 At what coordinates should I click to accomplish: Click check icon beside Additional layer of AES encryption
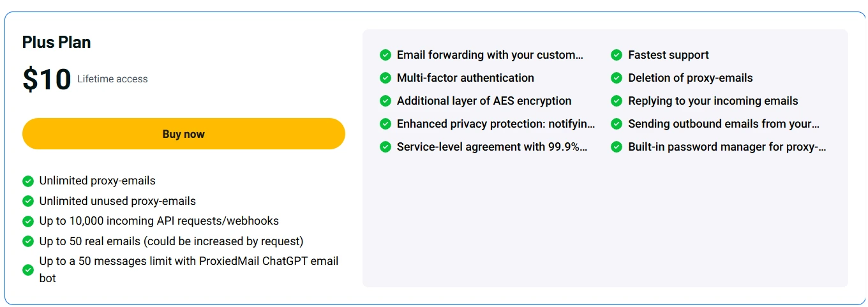pos(385,101)
